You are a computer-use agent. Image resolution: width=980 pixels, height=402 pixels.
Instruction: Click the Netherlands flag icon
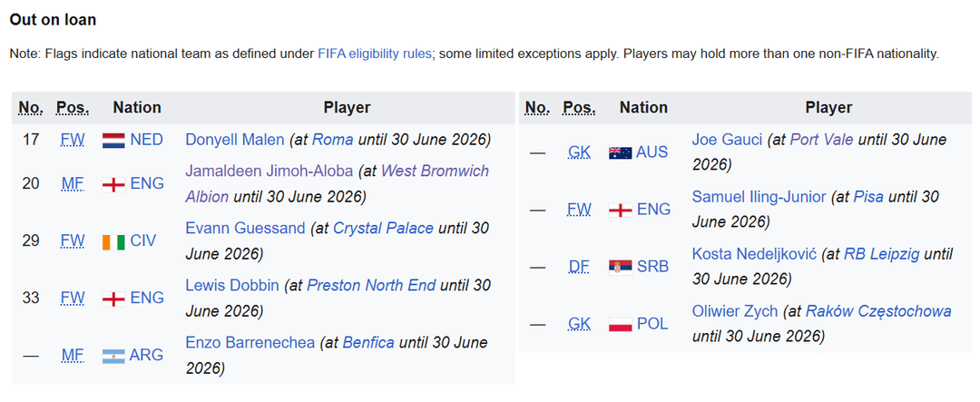tap(113, 140)
